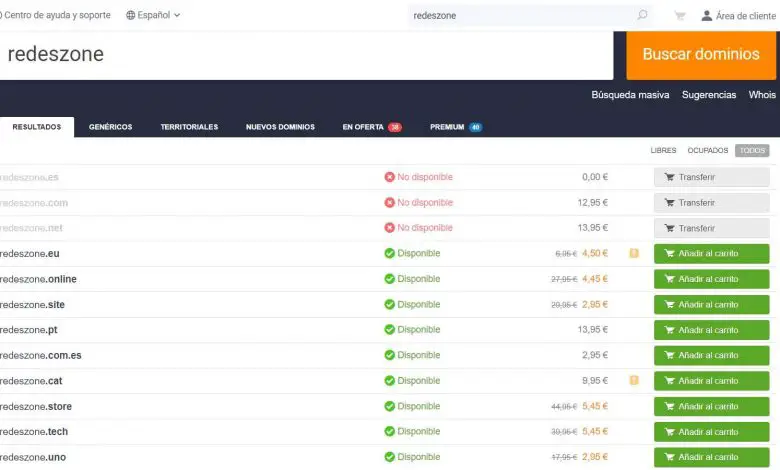This screenshot has width=780, height=470.
Task: Add redeszone.eu to cart
Action: [711, 254]
